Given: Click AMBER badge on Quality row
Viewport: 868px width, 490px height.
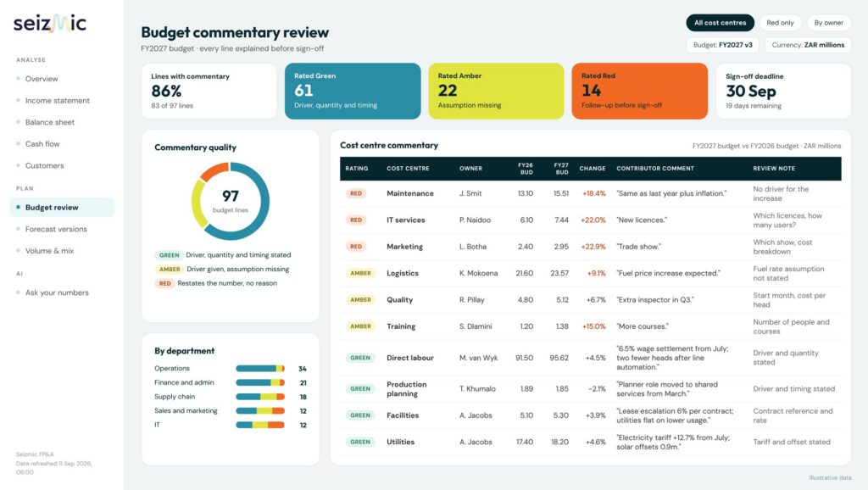Looking at the screenshot, I should click(360, 300).
